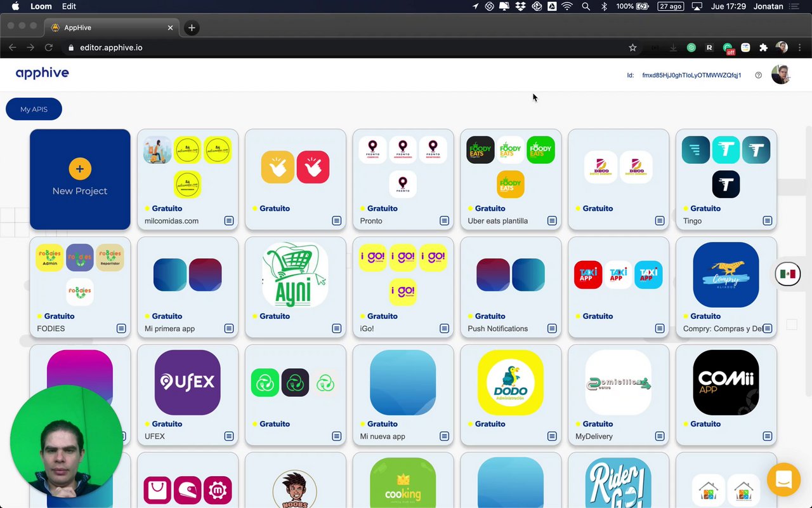Open details icon on UFEX card

[x=229, y=436]
